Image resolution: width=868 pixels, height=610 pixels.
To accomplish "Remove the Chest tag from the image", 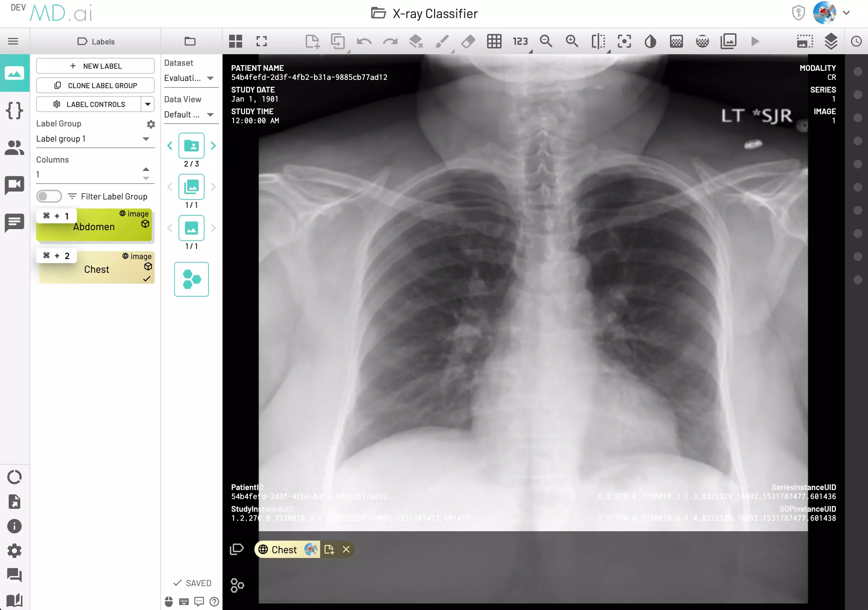I will 346,550.
